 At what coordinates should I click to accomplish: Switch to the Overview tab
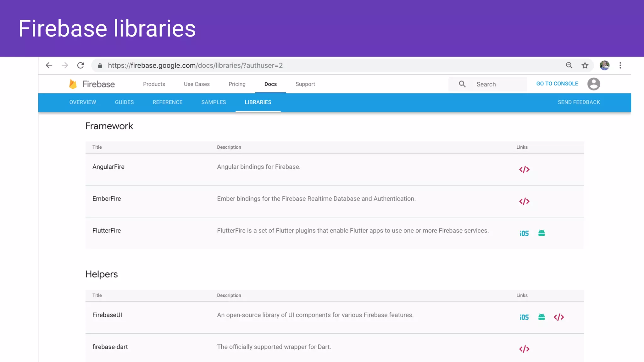tap(83, 102)
